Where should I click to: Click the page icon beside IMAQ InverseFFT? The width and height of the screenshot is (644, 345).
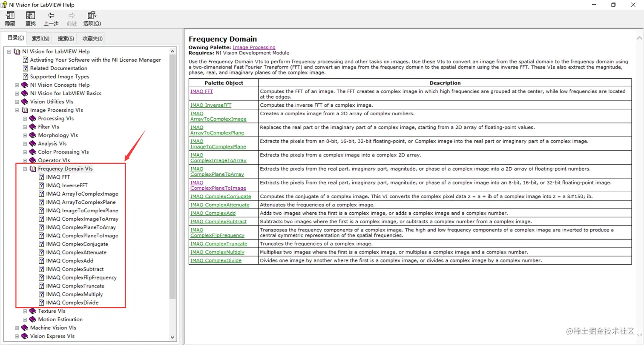click(41, 185)
